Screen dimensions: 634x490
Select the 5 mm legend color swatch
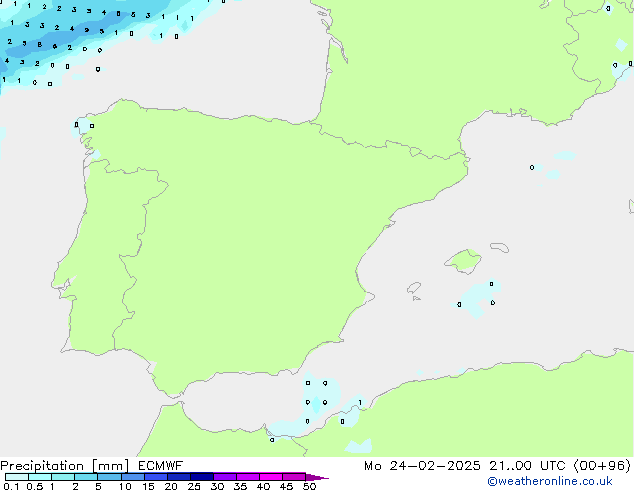[109, 477]
